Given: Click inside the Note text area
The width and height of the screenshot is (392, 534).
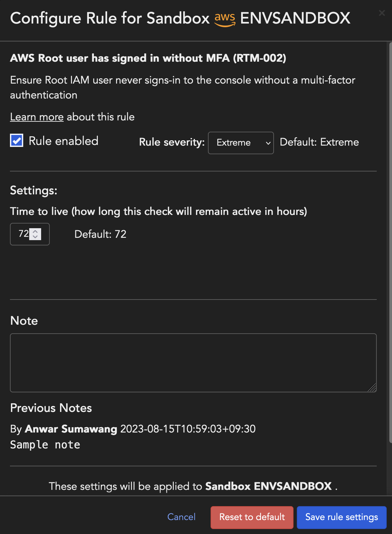Looking at the screenshot, I should [193, 363].
